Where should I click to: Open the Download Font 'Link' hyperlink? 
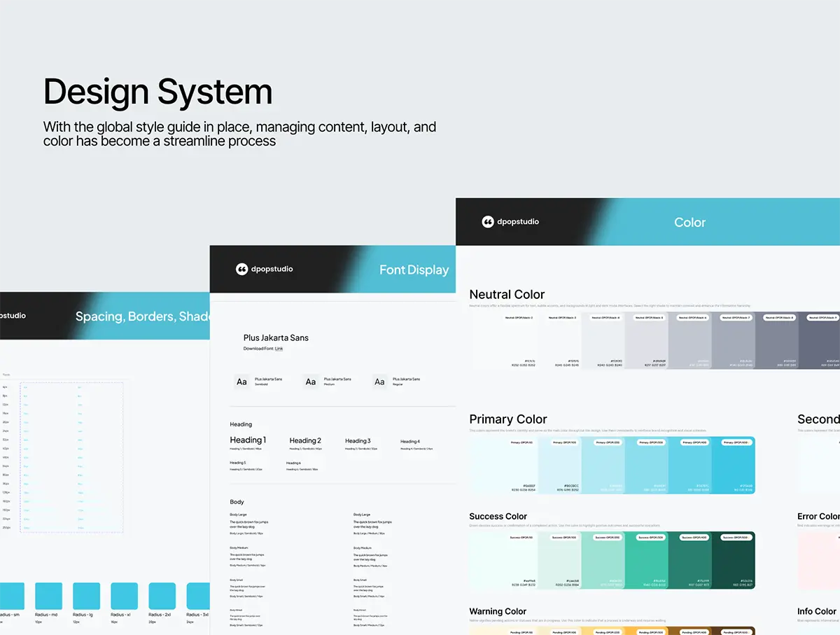point(279,349)
